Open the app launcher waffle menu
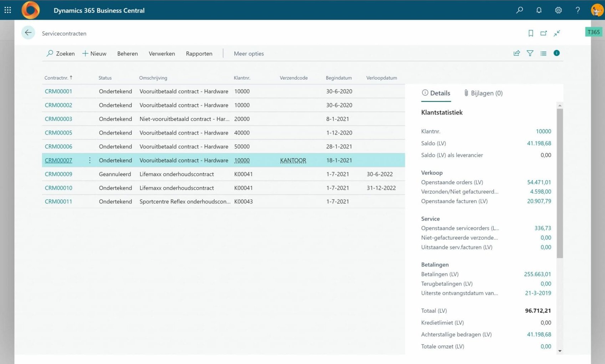This screenshot has width=605, height=364. click(x=7, y=10)
